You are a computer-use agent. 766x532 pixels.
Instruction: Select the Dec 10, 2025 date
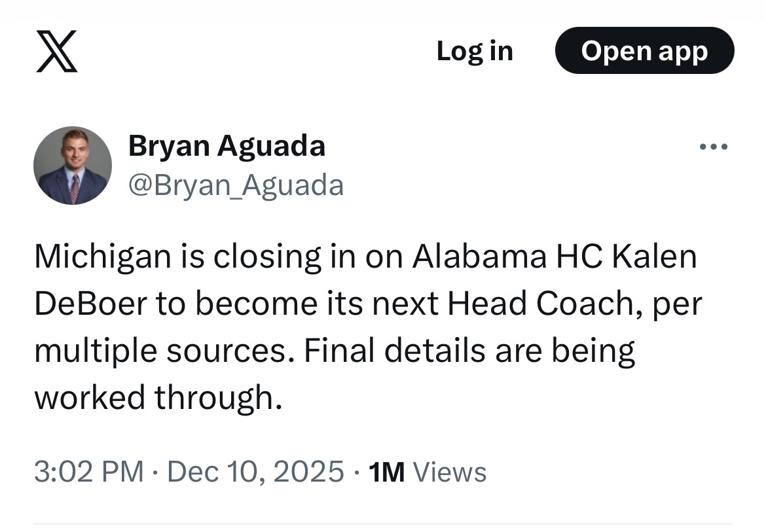[x=255, y=472]
